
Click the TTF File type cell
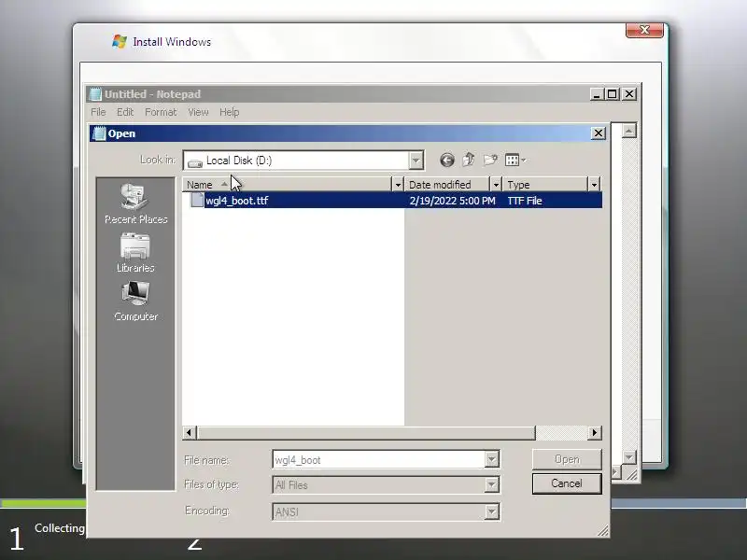(x=525, y=201)
